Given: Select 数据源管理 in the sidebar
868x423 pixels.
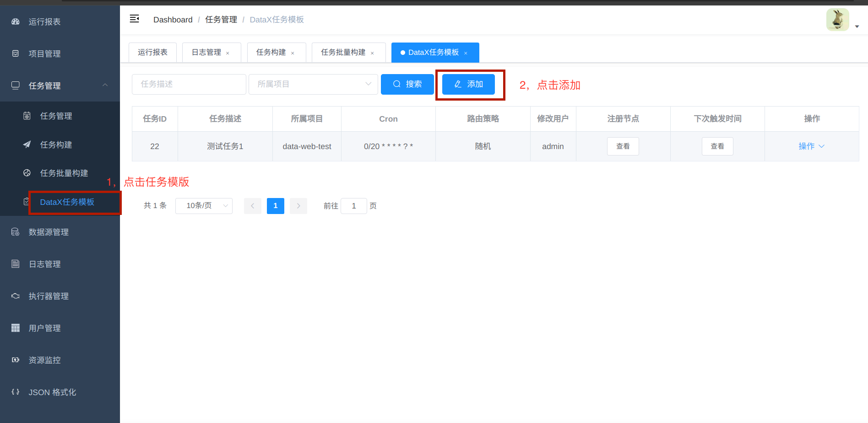Looking at the screenshot, I should [49, 232].
